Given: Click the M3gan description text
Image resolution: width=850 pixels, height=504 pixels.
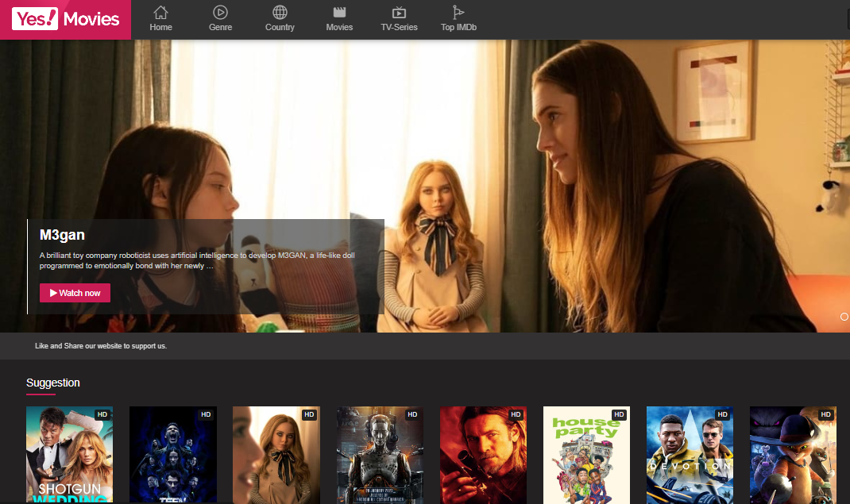Looking at the screenshot, I should pyautogui.click(x=197, y=260).
